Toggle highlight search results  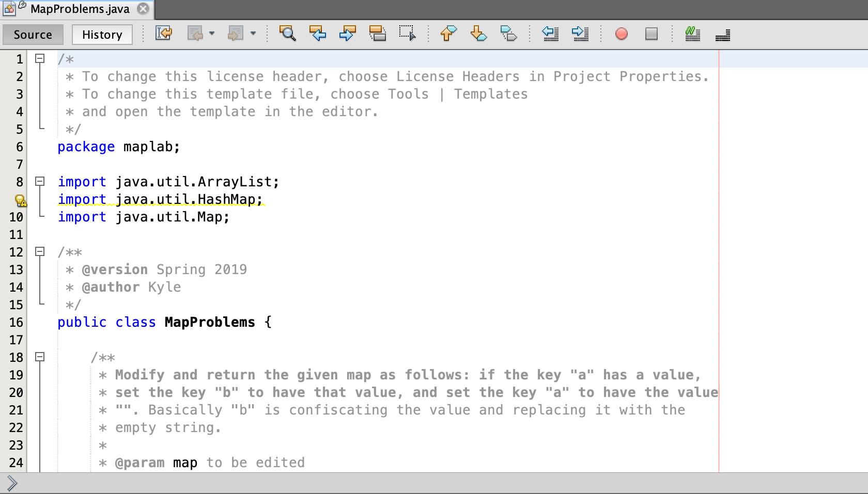(x=378, y=34)
